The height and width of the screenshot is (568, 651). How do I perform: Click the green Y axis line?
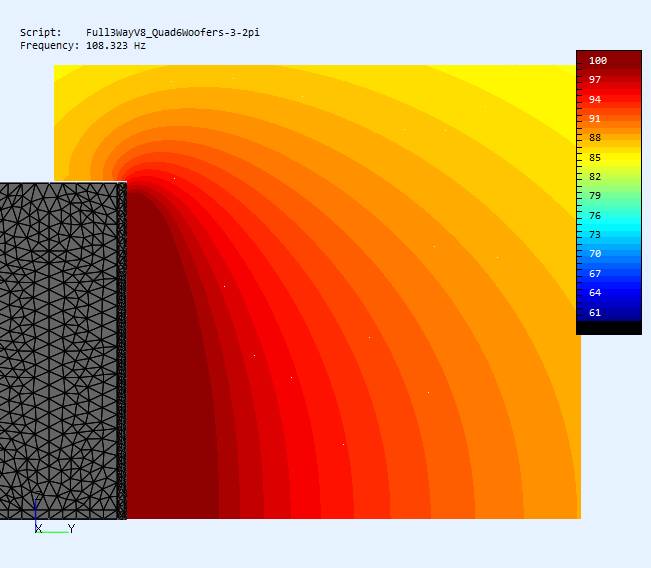(53, 532)
